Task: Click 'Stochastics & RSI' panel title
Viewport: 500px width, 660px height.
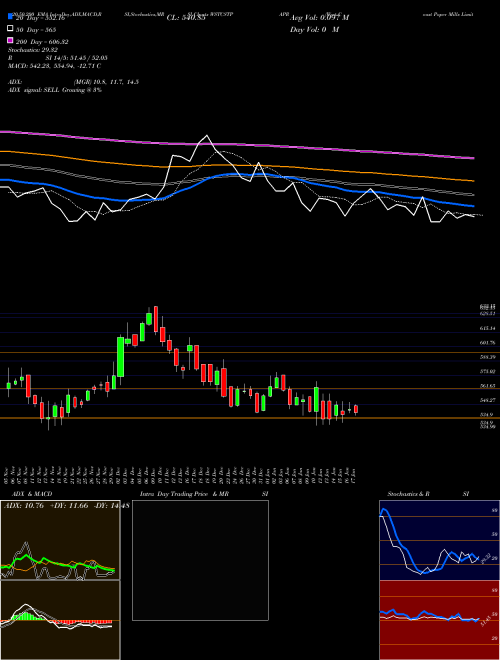Action: (x=428, y=494)
